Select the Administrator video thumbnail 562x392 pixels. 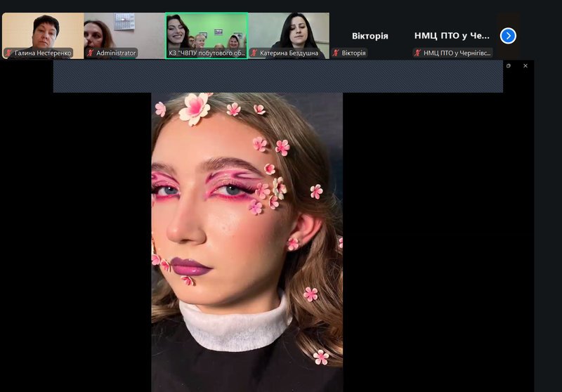[x=124, y=31]
